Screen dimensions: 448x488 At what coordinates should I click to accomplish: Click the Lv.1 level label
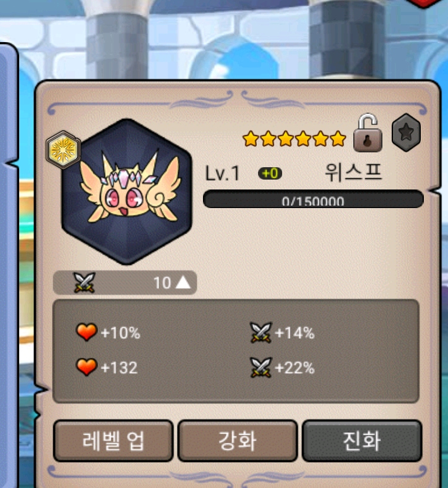click(x=223, y=173)
